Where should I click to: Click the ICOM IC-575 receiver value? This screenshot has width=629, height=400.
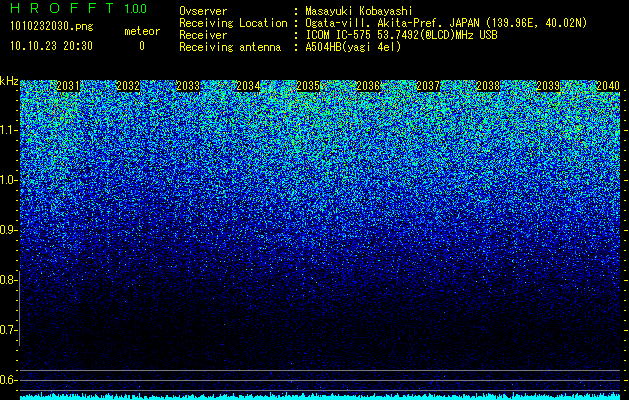tap(401, 35)
